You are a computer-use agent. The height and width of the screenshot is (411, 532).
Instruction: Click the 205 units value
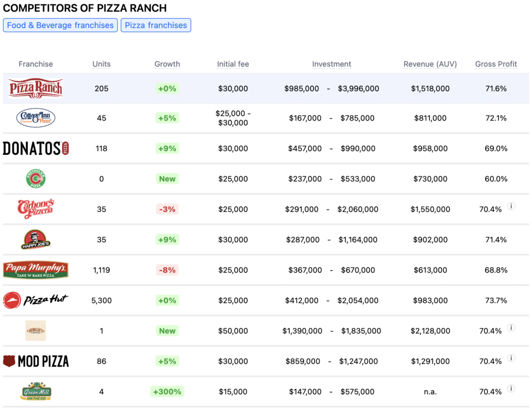tap(101, 88)
